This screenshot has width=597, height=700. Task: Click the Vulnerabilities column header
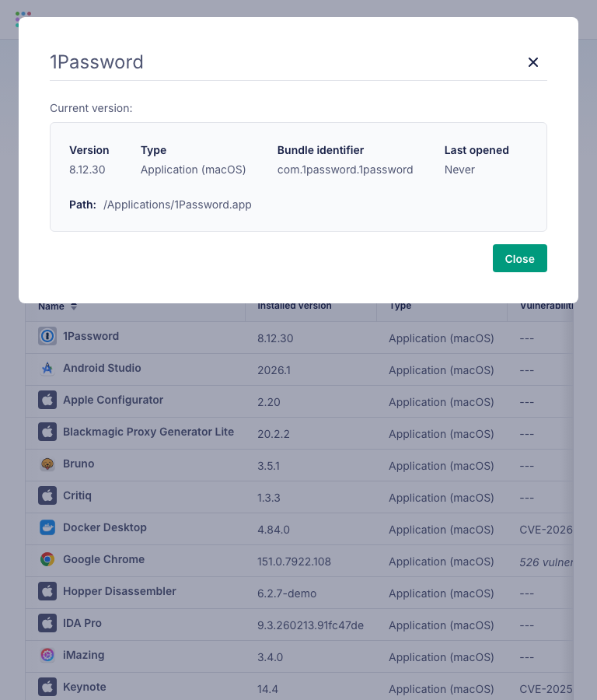click(x=546, y=306)
